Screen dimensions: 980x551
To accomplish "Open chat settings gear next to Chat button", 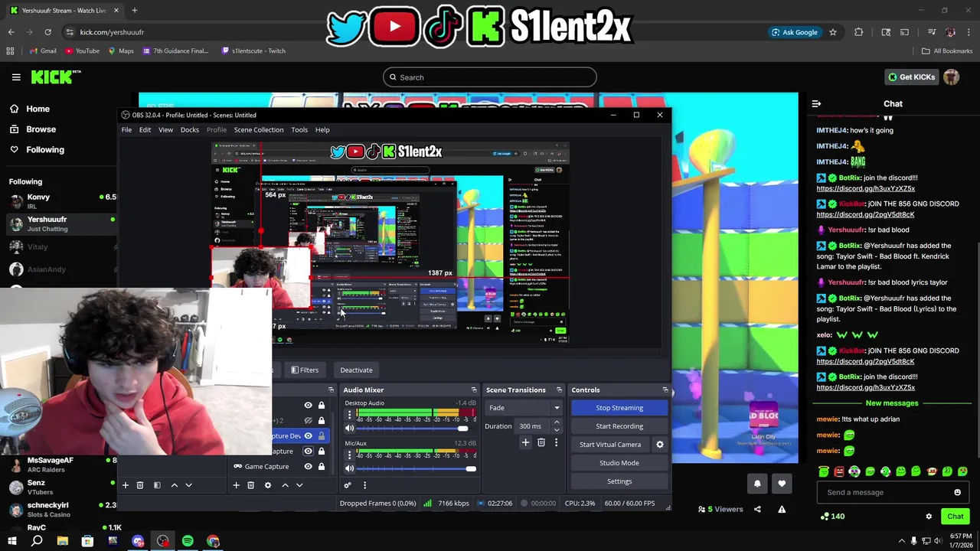I will pyautogui.click(x=929, y=517).
